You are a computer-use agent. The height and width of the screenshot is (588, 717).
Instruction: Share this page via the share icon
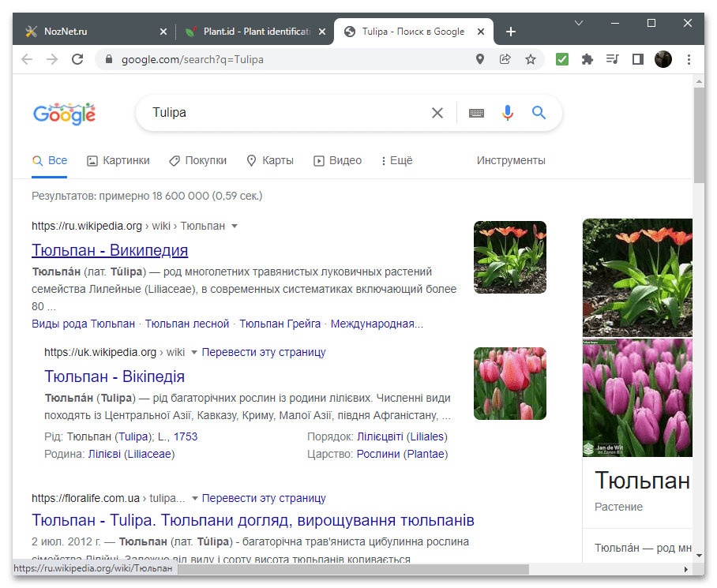pyautogui.click(x=505, y=59)
